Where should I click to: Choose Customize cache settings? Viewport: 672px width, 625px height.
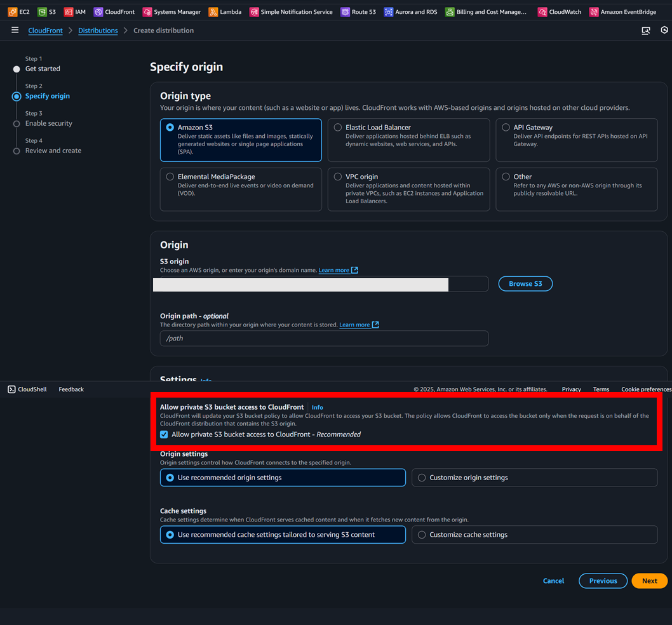(x=534, y=535)
